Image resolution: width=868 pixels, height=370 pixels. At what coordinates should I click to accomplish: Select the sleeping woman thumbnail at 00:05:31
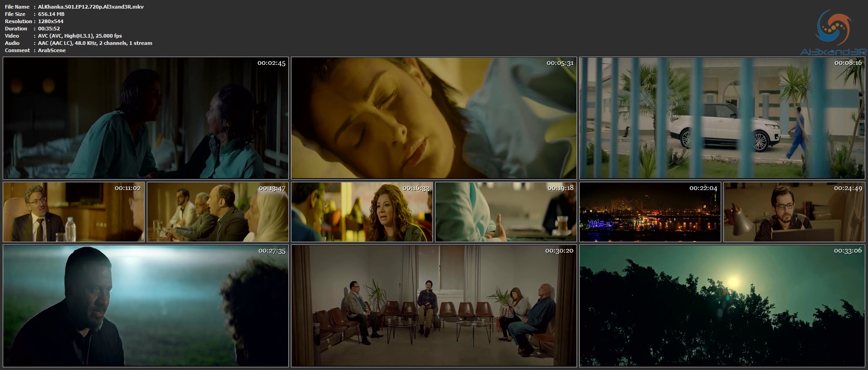coord(434,118)
